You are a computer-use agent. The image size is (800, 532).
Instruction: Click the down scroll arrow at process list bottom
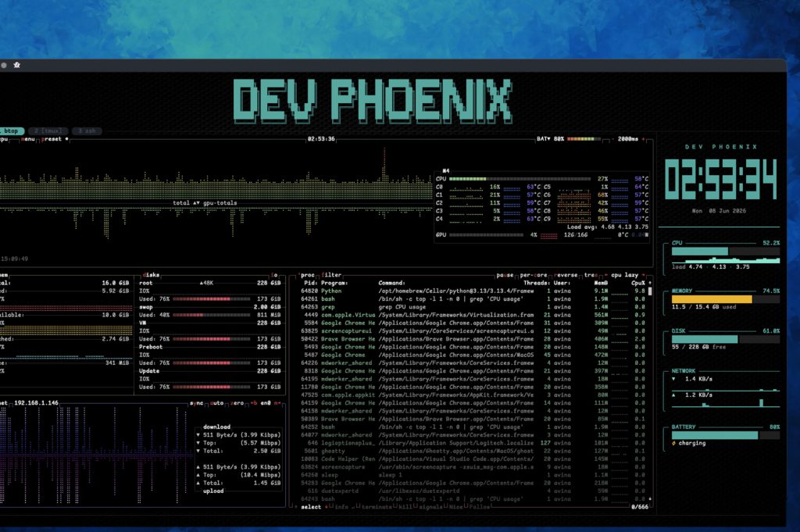tap(649, 499)
